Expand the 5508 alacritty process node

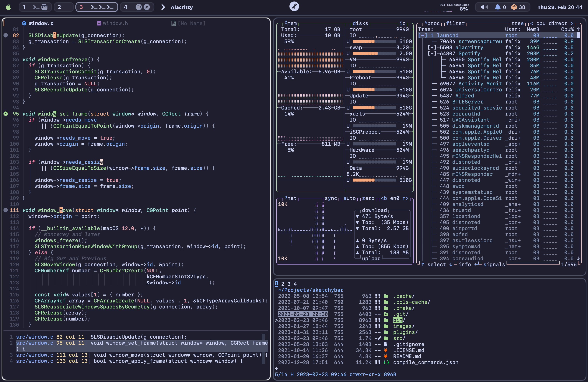tap(432, 47)
